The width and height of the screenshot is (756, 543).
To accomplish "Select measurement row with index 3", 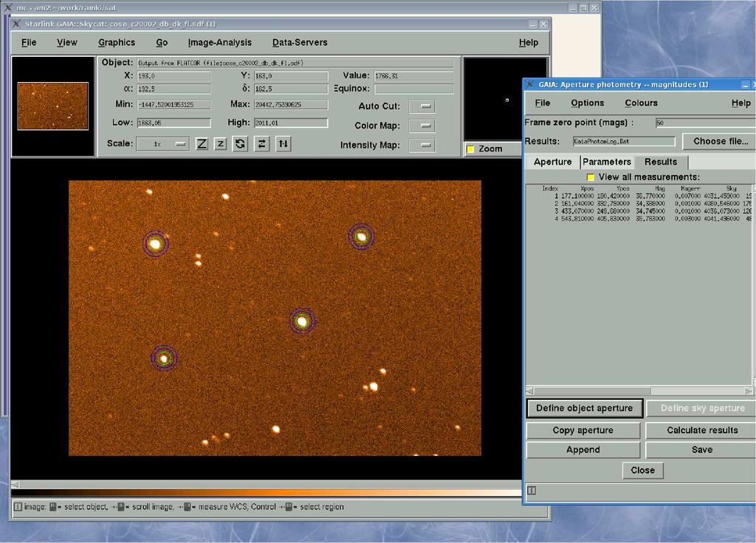I will (x=639, y=211).
